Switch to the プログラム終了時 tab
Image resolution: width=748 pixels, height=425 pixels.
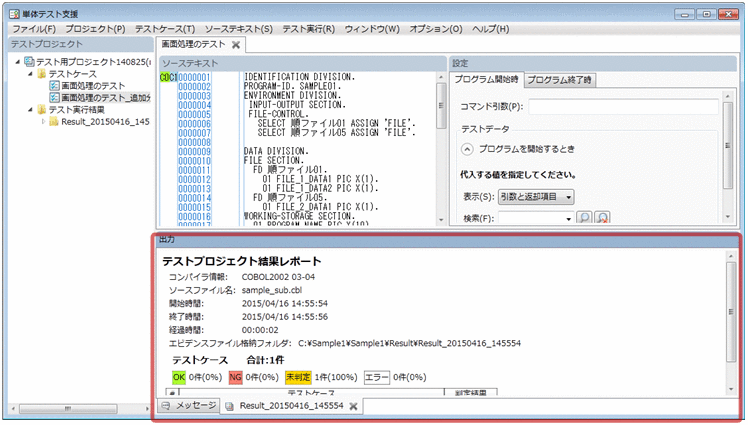tap(560, 80)
